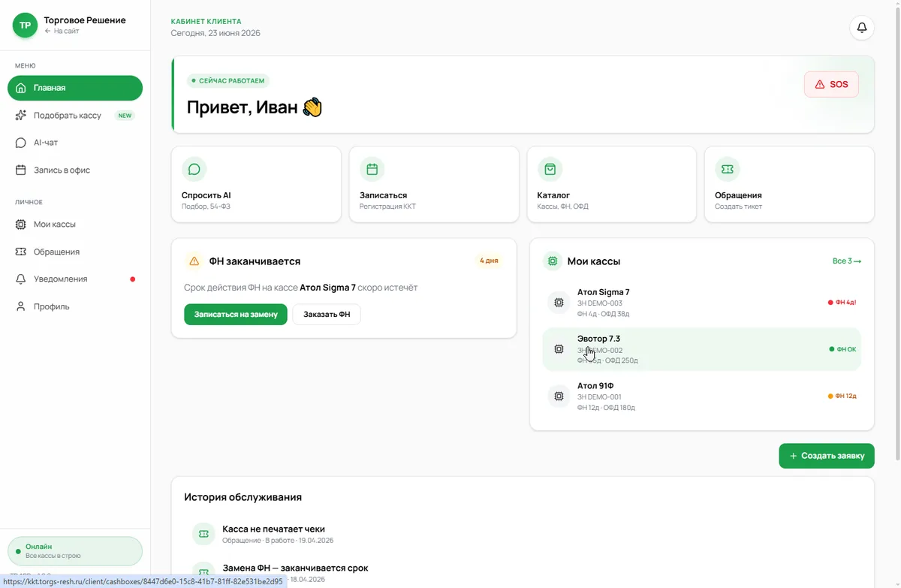Click calendar icon in Записаться card
Image resolution: width=901 pixels, height=588 pixels.
click(372, 169)
